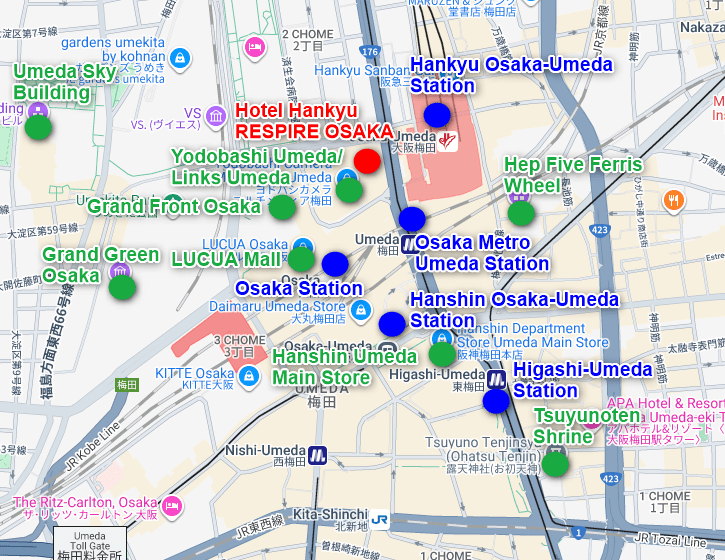Select the green dot for Hanshin Umeda Main Store

point(442,354)
